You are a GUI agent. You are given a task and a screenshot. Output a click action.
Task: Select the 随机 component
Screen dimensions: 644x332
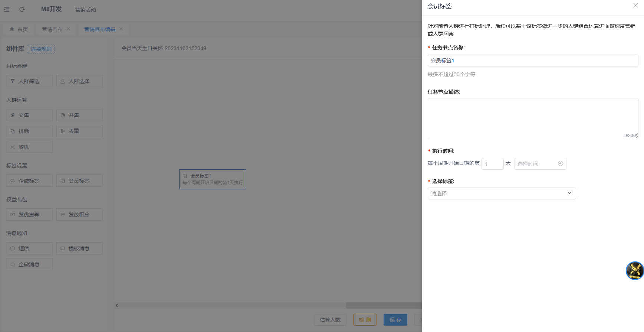click(29, 147)
